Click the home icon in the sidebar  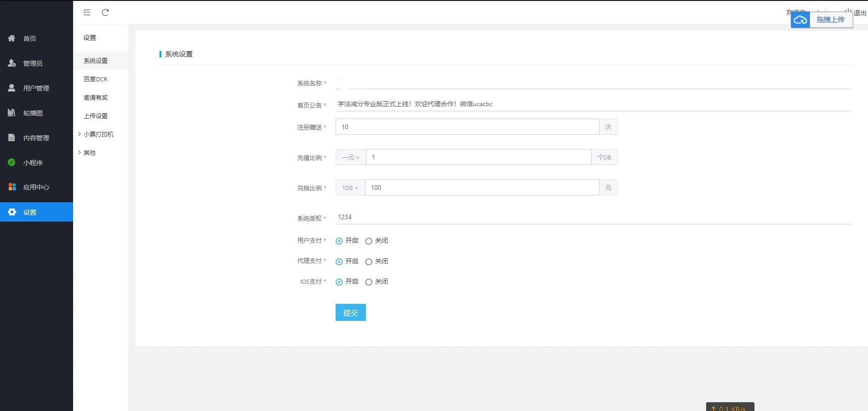point(12,38)
